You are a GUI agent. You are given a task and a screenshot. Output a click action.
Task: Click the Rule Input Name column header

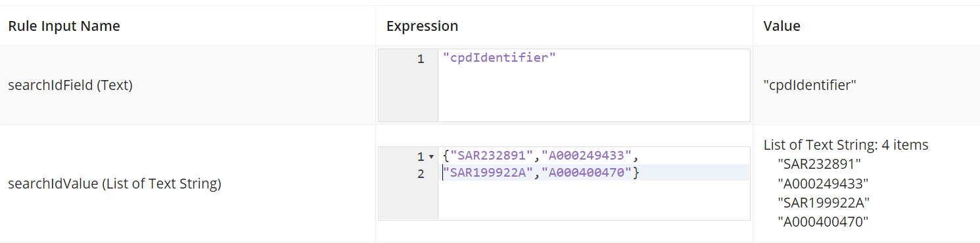[x=64, y=26]
